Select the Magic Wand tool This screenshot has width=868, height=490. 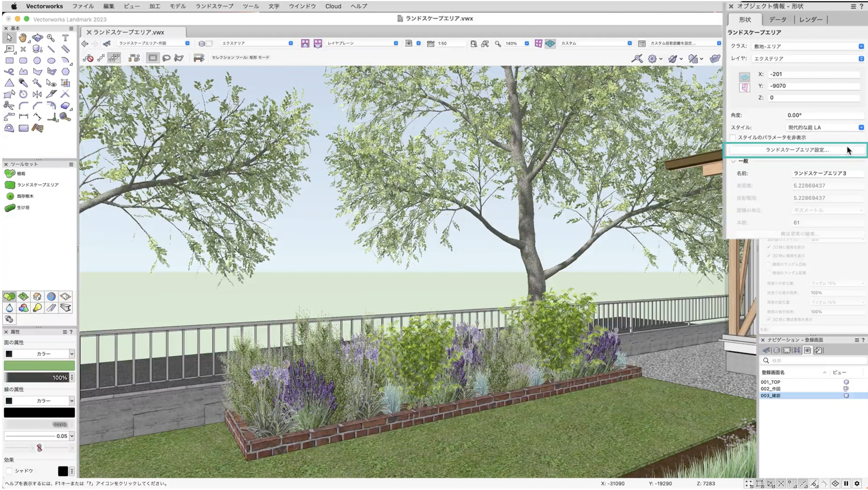[x=37, y=83]
